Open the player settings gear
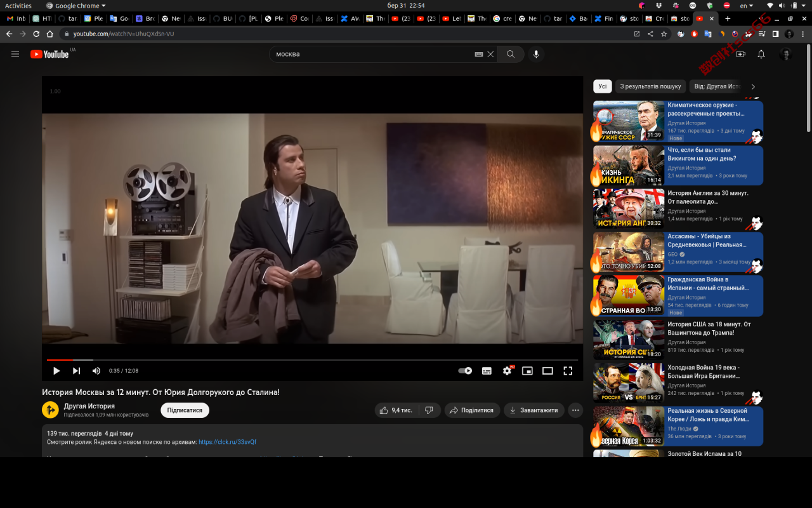The image size is (812, 508). [x=507, y=371]
